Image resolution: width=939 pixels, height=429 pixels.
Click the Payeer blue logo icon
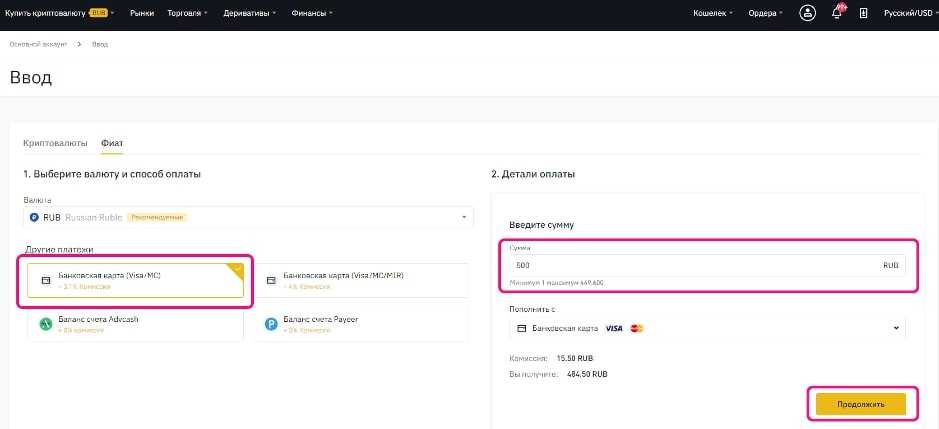coord(271,323)
